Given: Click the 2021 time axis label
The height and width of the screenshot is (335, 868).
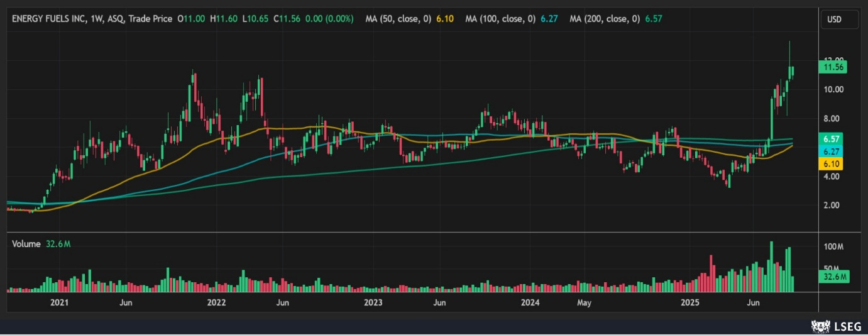Looking at the screenshot, I should pyautogui.click(x=58, y=303).
